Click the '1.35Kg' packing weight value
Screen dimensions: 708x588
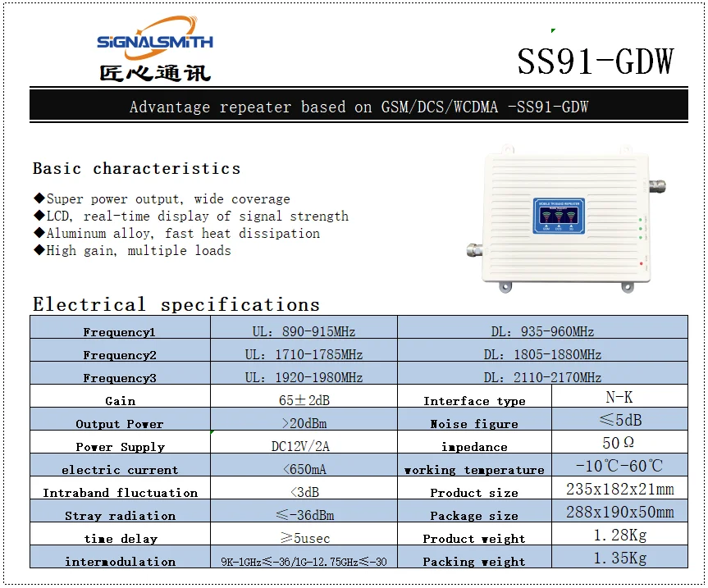[x=620, y=558]
